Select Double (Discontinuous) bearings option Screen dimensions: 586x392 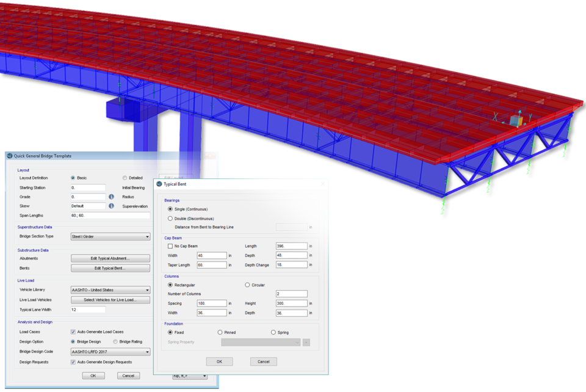[170, 218]
